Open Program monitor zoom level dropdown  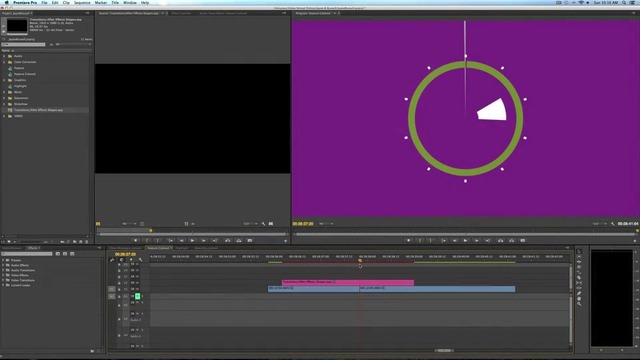(x=326, y=224)
